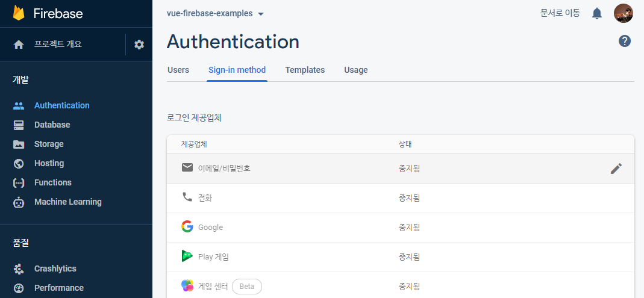Open Functions in the sidebar
Screen dimensions: 644x298
pyautogui.click(x=52, y=182)
